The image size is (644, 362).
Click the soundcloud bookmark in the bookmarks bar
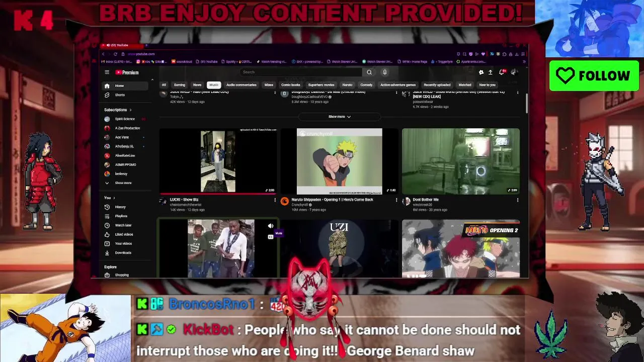click(182, 62)
